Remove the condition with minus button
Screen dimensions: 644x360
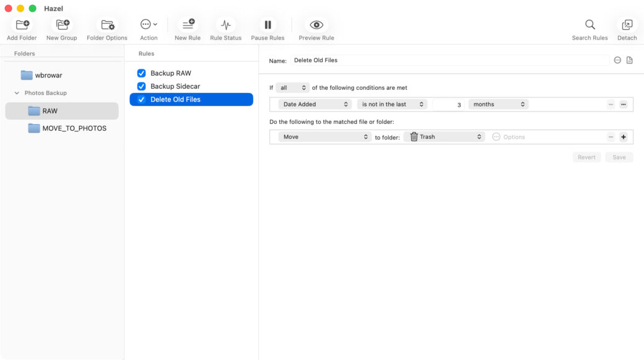[611, 104]
